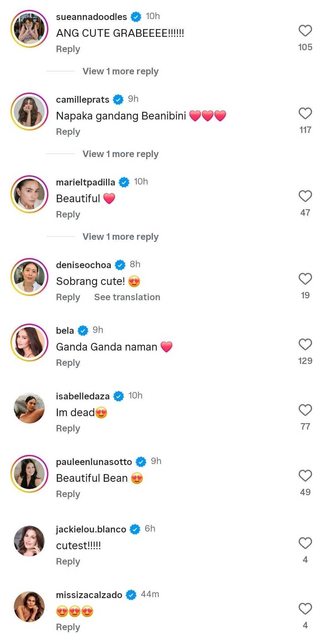The image size is (329, 644).
Task: Click the verified badge next to bela
Action: pyautogui.click(x=83, y=330)
